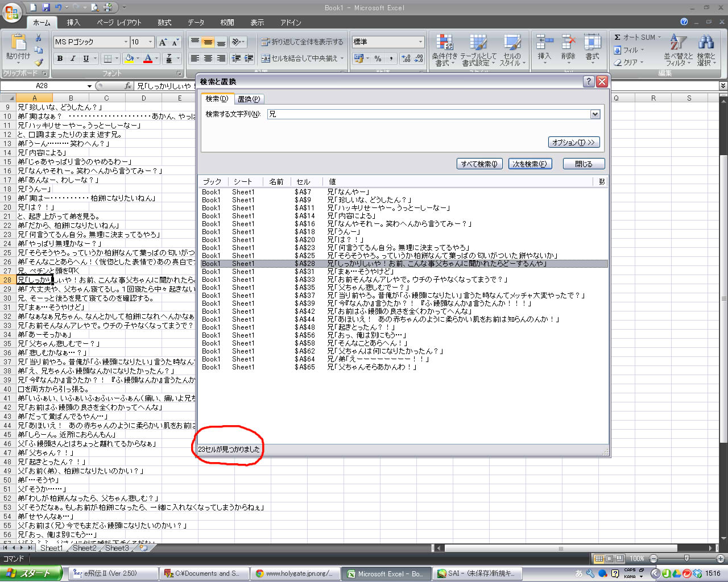
Task: Toggle top vertical alignment
Action: pyautogui.click(x=195, y=42)
